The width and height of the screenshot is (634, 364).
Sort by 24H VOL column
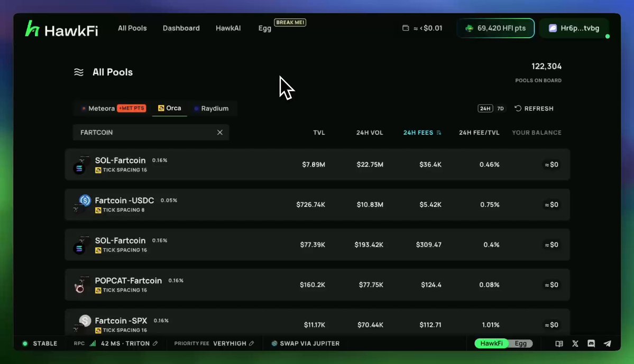click(370, 133)
